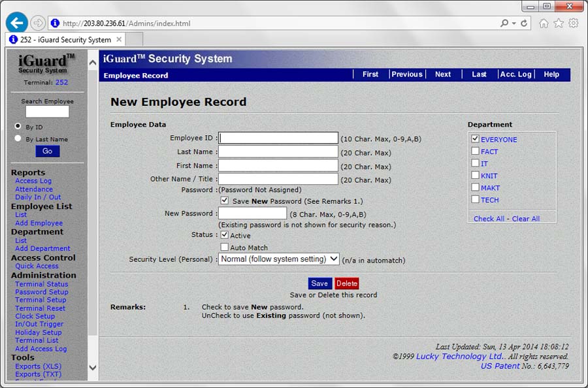This screenshot has width=588, height=388.
Task: Open the Exports (TXT) tool link
Action: pos(39,374)
